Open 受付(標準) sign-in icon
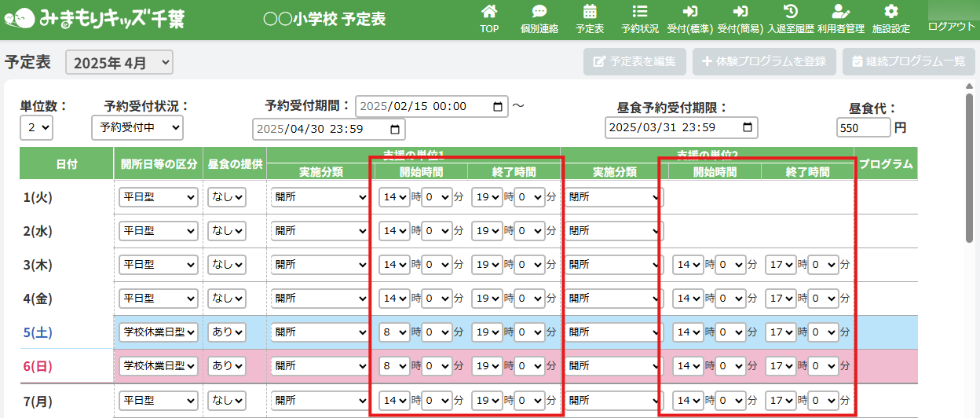 click(x=690, y=12)
